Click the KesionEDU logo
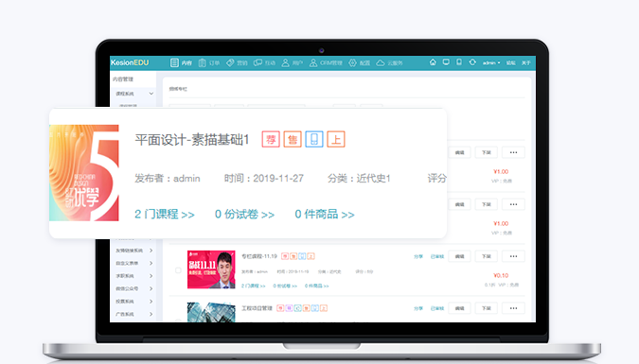The height and width of the screenshot is (364, 639). tap(130, 62)
